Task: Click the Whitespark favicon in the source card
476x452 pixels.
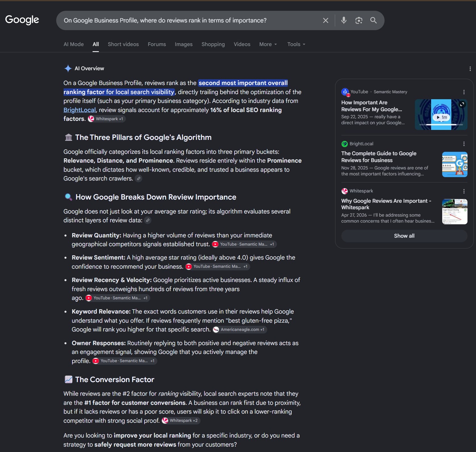Action: [x=345, y=191]
